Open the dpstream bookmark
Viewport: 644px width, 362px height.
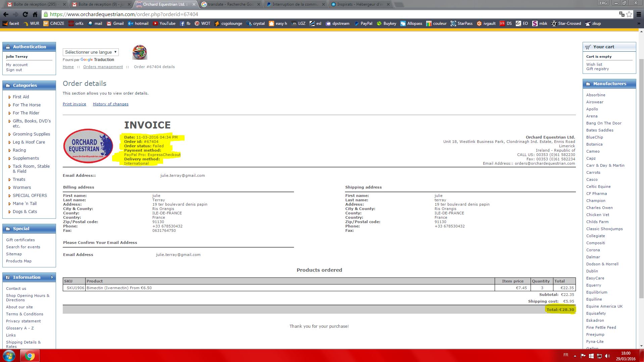tap(337, 23)
